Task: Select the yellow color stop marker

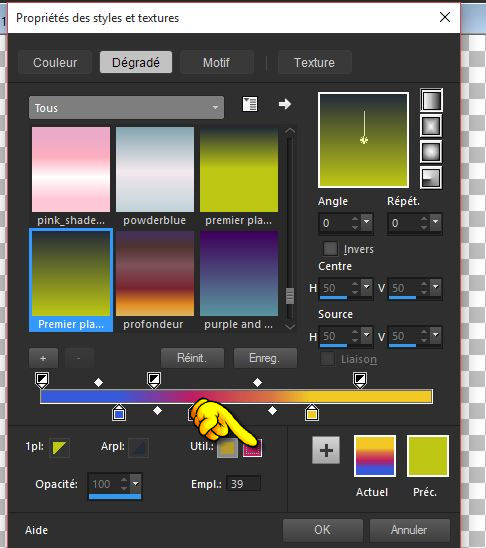Action: 312,413
